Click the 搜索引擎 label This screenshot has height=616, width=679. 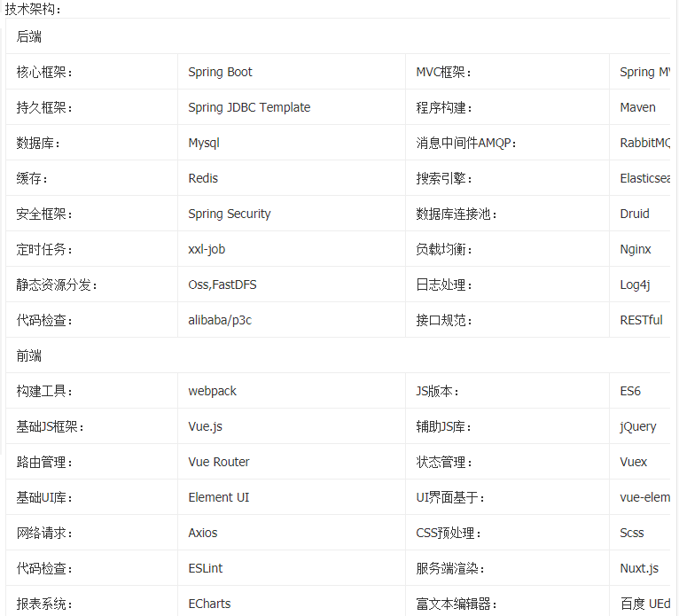444,178
